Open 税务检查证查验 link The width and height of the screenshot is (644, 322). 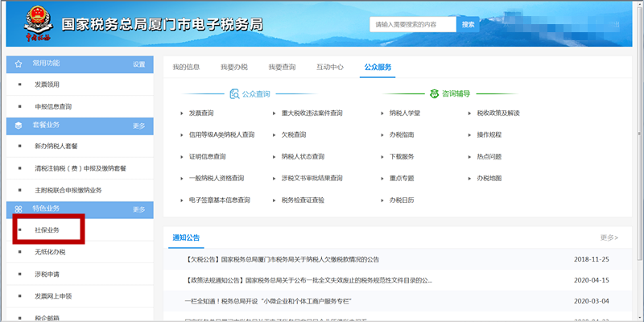[303, 200]
